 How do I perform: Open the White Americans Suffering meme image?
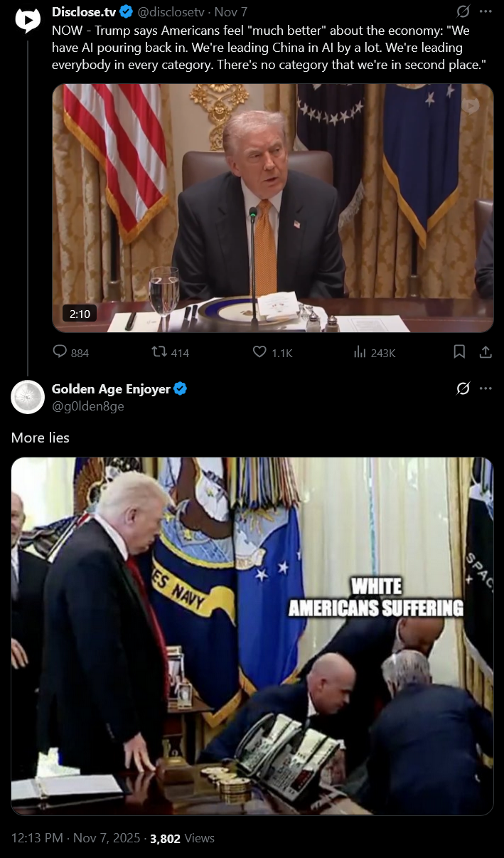tap(252, 636)
